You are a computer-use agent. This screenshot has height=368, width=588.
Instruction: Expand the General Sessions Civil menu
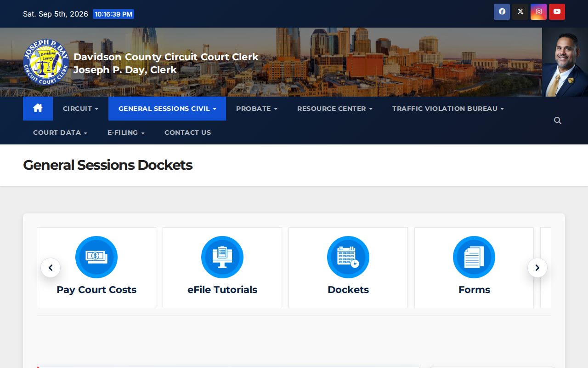[167, 109]
